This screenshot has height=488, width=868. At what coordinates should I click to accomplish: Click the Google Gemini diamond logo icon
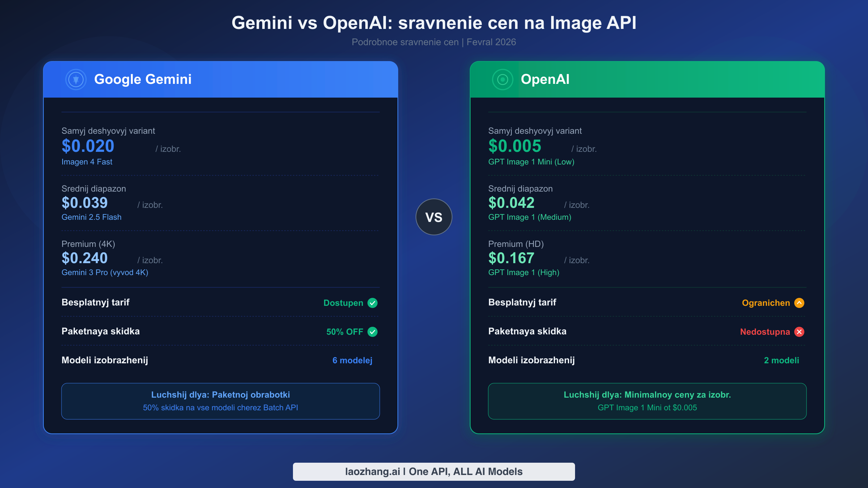pyautogui.click(x=76, y=79)
